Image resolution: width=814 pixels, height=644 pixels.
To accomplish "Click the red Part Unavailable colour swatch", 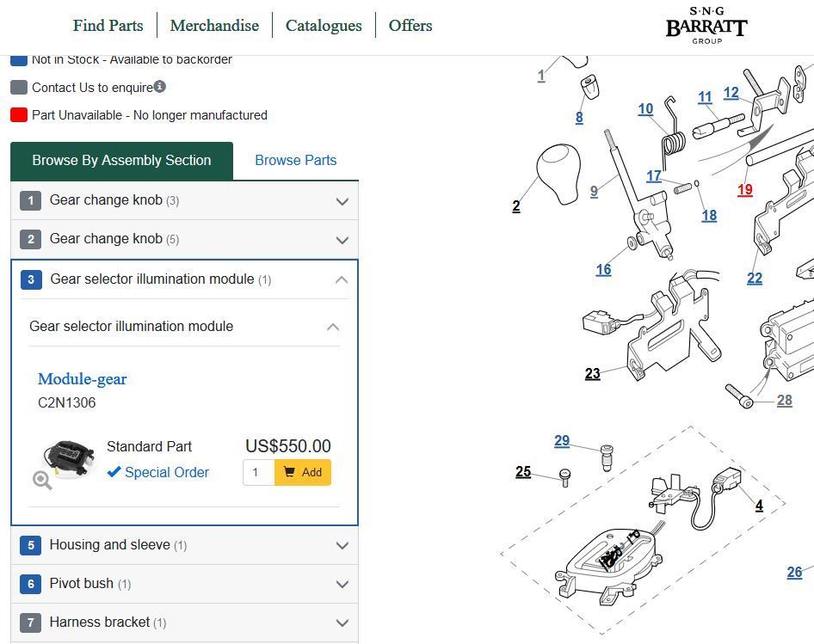I will coord(19,114).
